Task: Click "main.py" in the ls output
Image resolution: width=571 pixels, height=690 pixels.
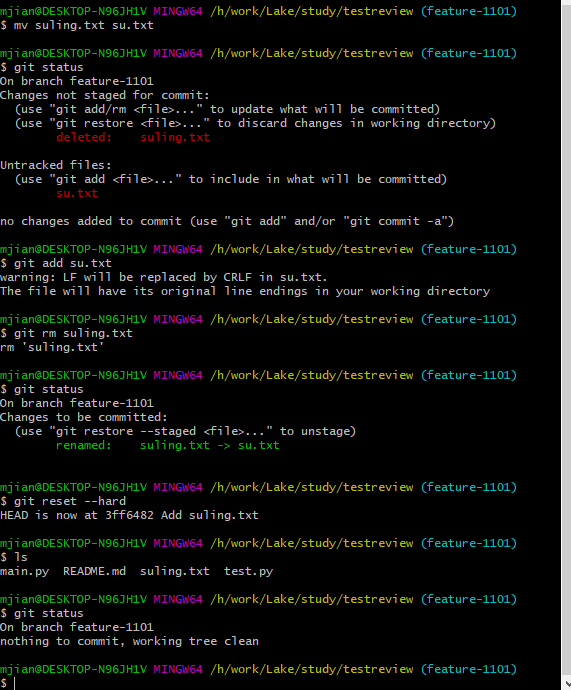Action: [x=24, y=571]
